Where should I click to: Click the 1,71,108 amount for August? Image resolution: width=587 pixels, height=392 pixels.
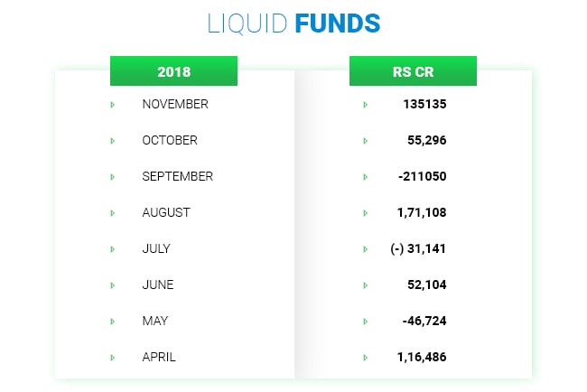tap(422, 213)
